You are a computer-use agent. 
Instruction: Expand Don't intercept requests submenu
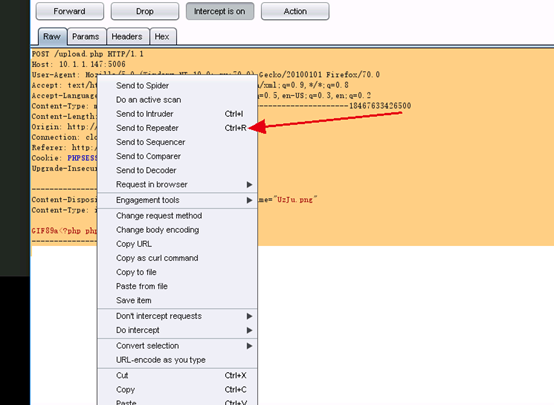click(177, 316)
